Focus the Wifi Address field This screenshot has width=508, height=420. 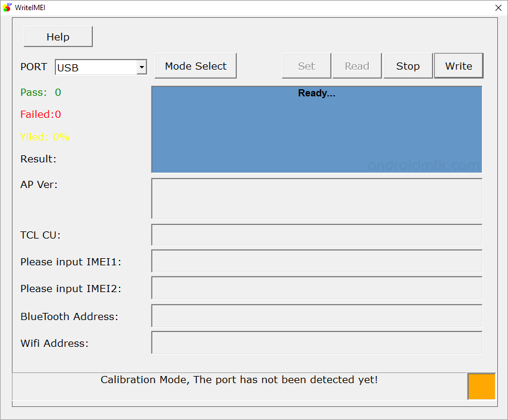click(x=317, y=343)
